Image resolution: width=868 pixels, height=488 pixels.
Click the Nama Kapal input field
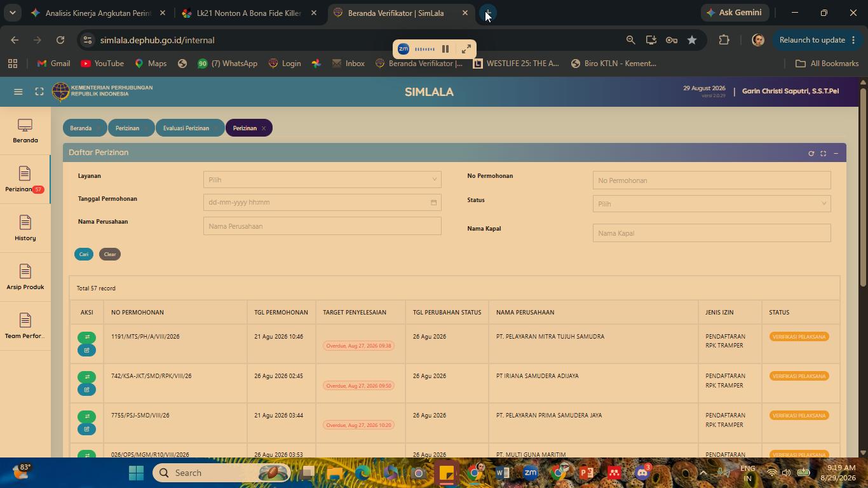pos(712,233)
